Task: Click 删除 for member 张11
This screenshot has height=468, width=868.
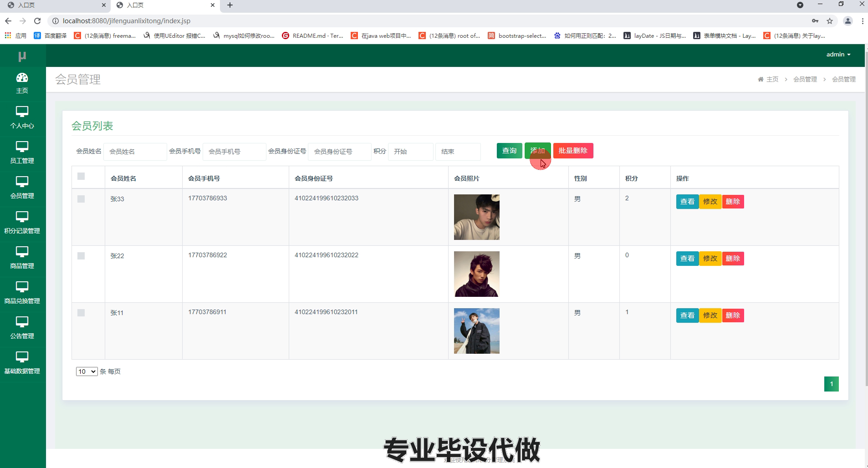Action: pos(733,315)
